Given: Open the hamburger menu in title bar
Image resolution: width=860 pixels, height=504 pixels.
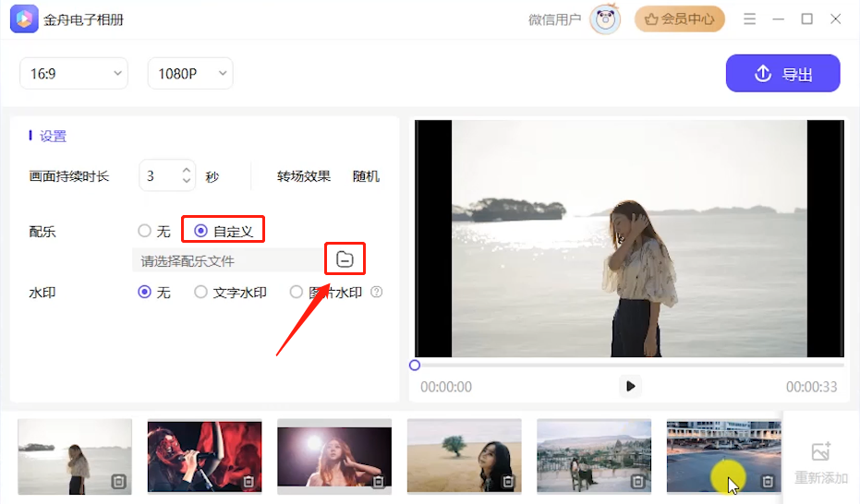Looking at the screenshot, I should [749, 19].
